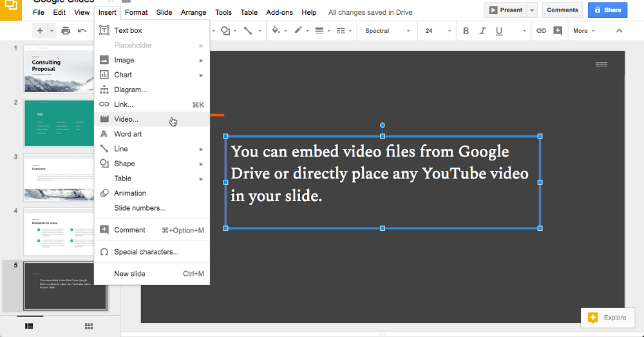
Task: Click the add comment toolbar icon
Action: [x=557, y=31]
